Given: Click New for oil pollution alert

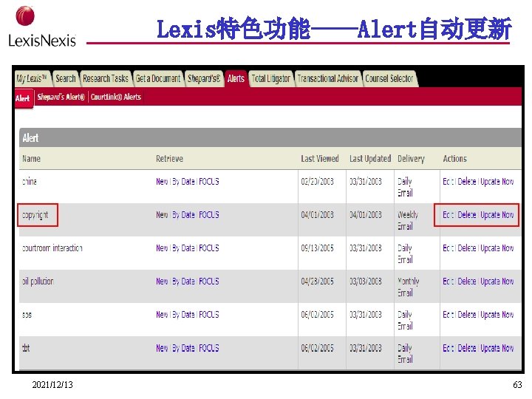Looking at the screenshot, I should 162,282.
